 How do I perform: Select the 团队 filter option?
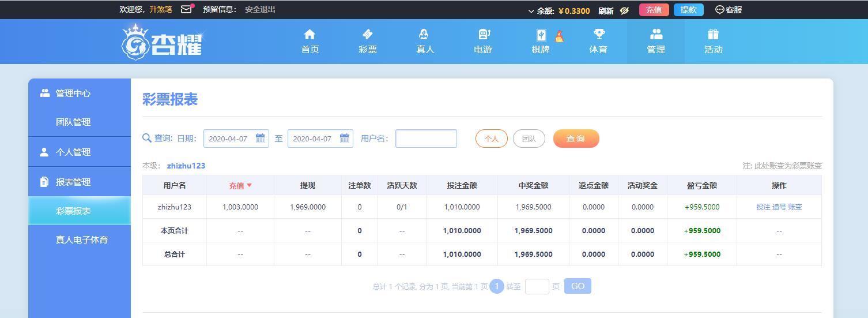(529, 139)
